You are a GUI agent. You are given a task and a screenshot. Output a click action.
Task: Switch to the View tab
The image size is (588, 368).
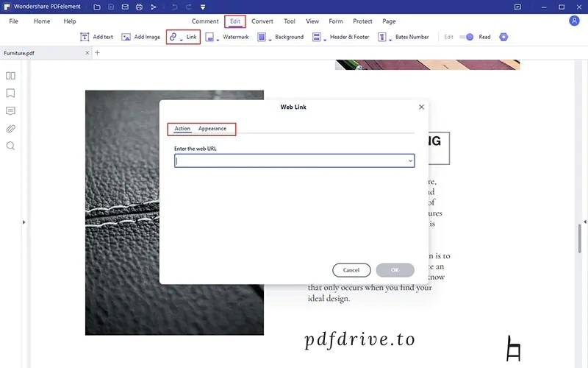point(312,21)
